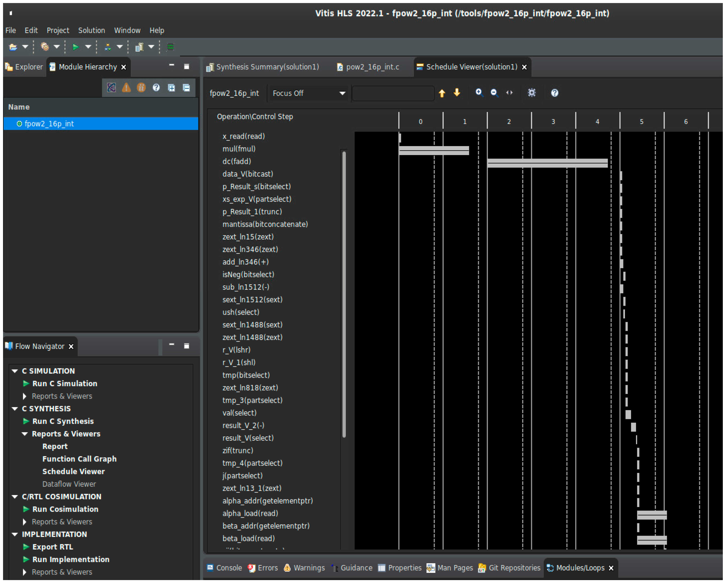Click Run C Synthesis in Flow Navigator

(x=63, y=421)
